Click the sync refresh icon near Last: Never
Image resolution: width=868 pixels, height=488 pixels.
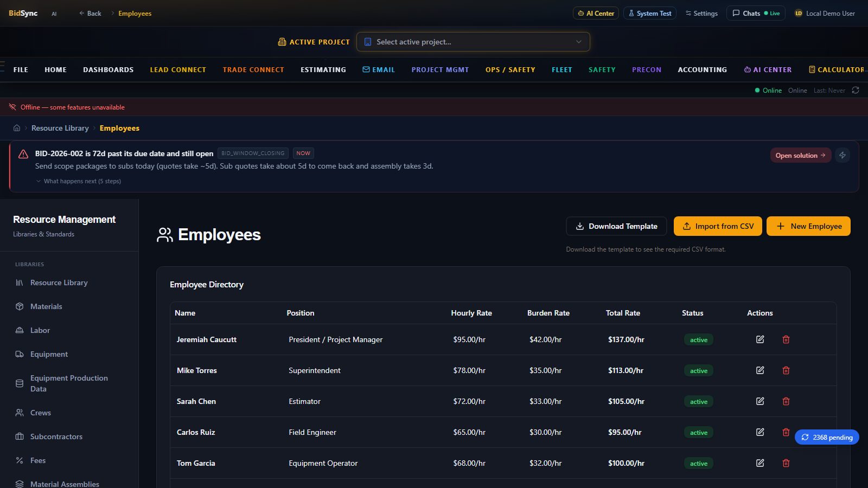856,90
